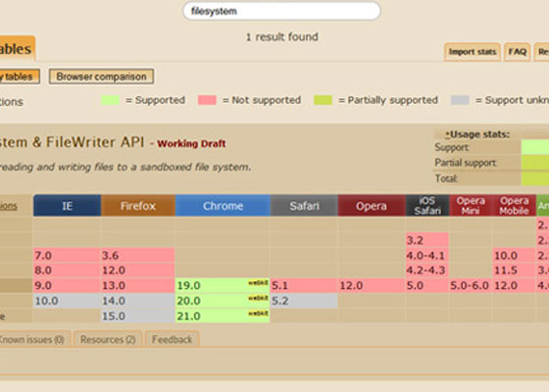
Task: Open the FAQ button
Action: (518, 52)
